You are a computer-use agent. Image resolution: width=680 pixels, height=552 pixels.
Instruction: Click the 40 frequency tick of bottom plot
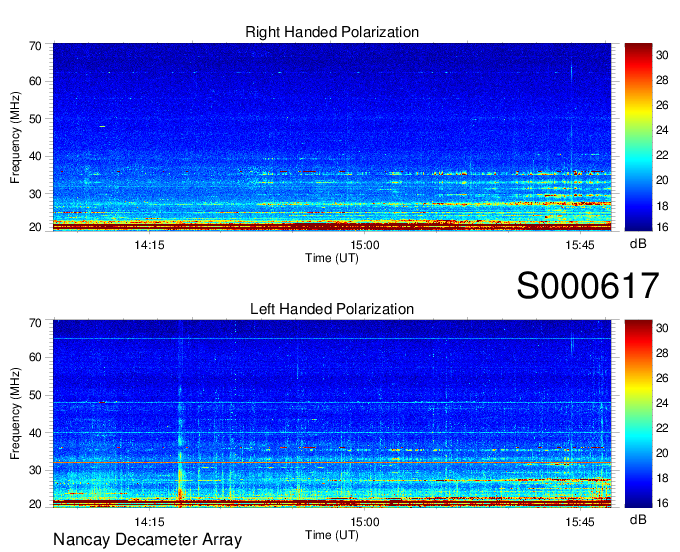click(x=35, y=433)
